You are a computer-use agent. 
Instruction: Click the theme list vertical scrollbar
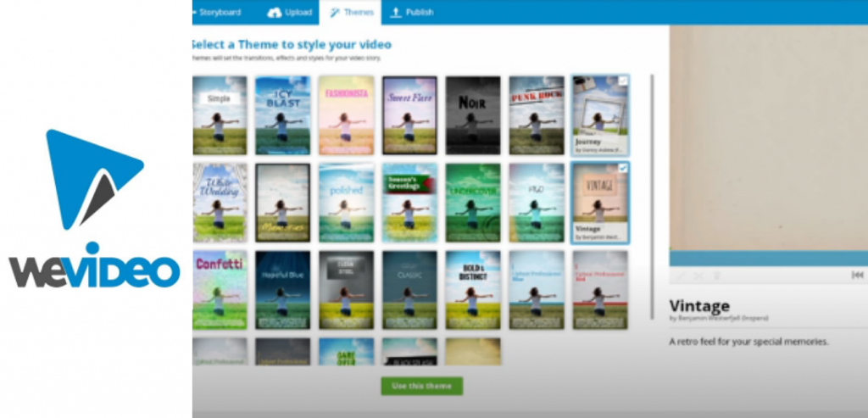pos(654,197)
